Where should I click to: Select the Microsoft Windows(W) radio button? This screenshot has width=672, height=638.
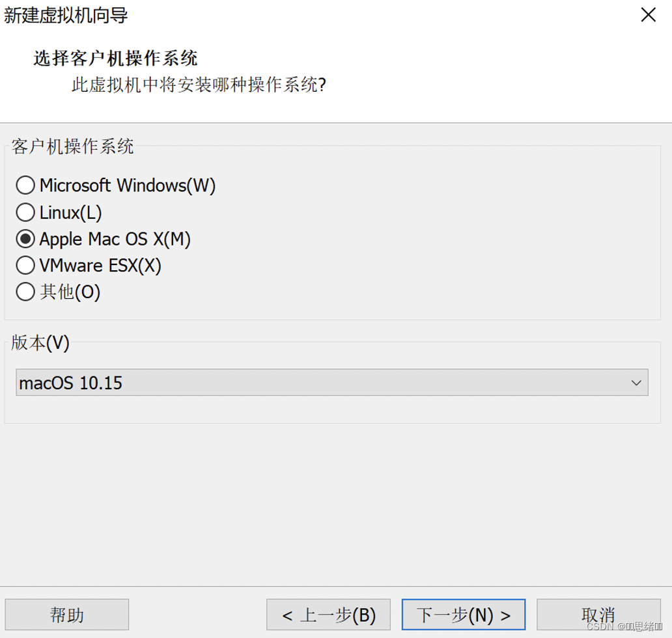tap(25, 186)
